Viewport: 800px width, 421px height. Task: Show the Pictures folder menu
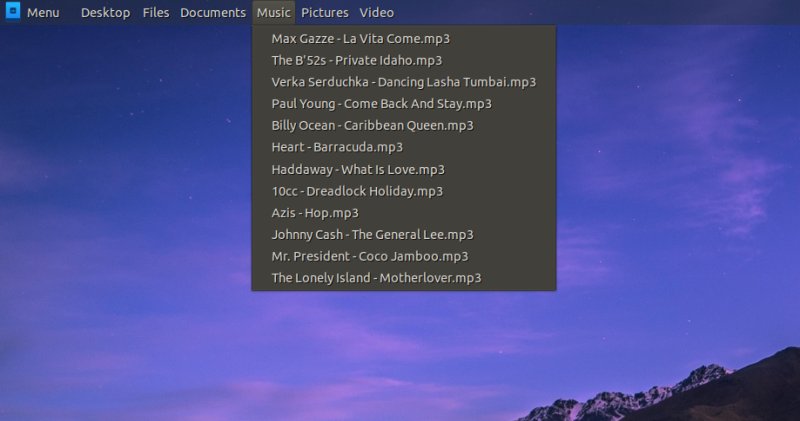[325, 13]
